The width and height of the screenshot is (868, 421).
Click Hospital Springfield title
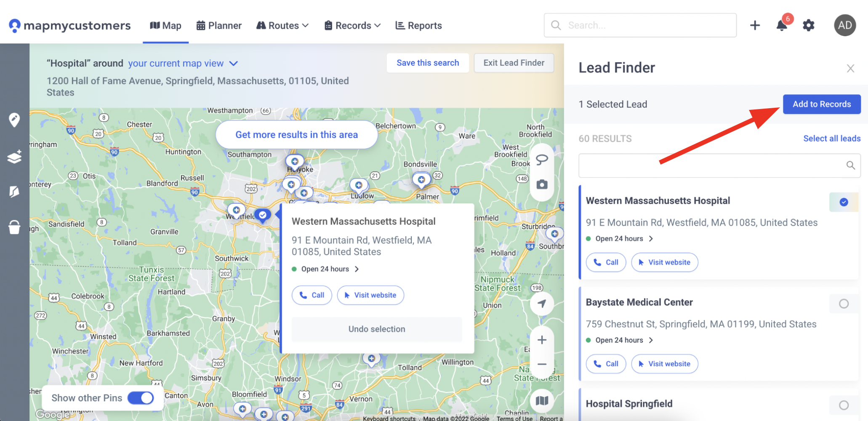pyautogui.click(x=629, y=404)
